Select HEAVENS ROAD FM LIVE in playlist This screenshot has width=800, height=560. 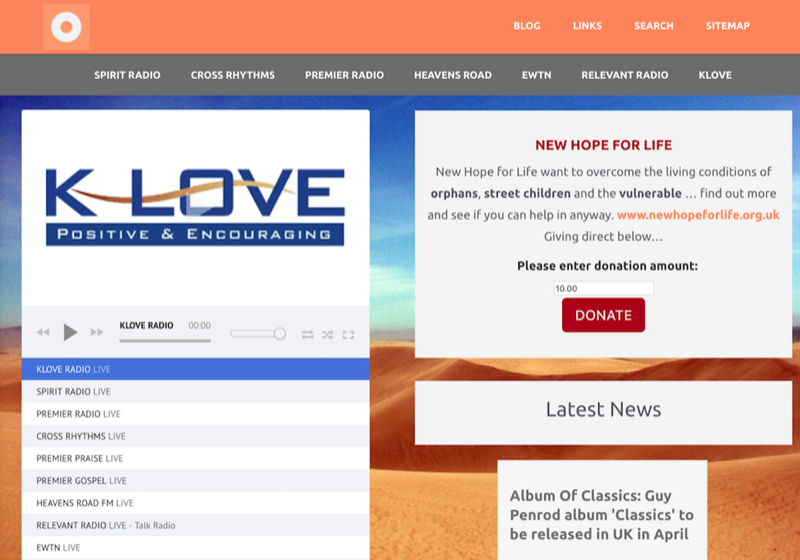[x=195, y=503]
